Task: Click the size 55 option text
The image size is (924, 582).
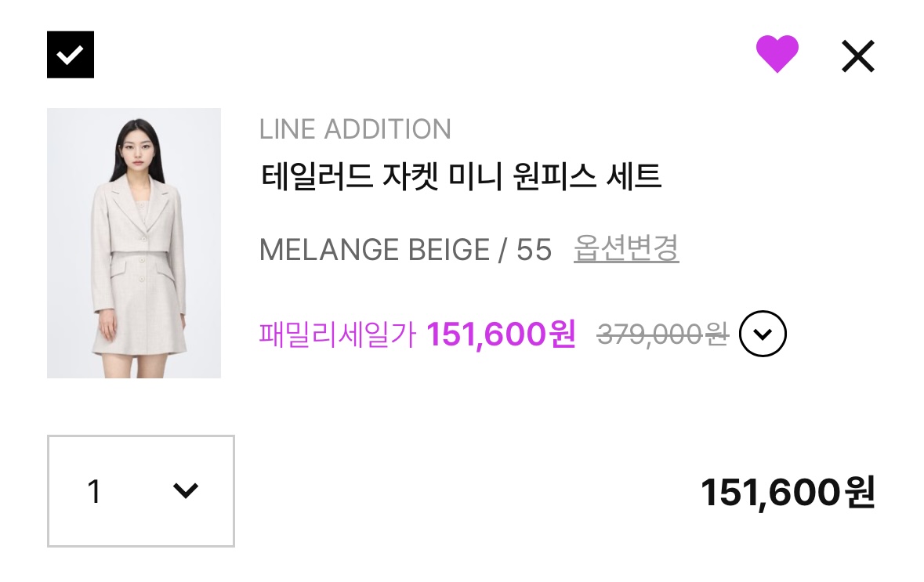Action: 534,250
